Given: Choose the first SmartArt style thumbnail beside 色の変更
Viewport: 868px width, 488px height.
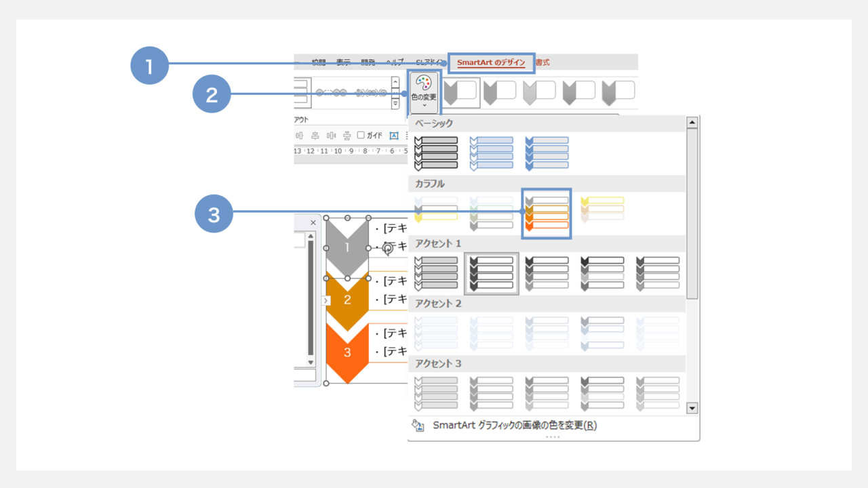Looking at the screenshot, I should (461, 93).
